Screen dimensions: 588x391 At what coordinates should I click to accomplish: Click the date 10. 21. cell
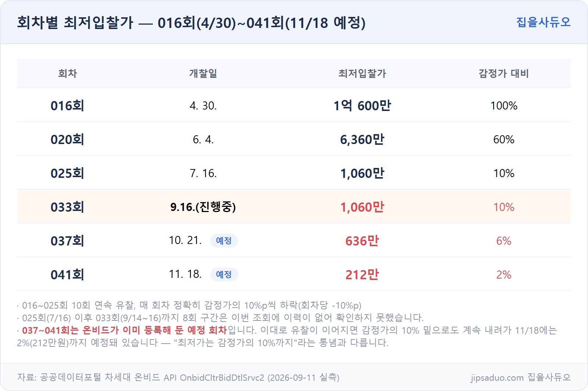click(185, 240)
